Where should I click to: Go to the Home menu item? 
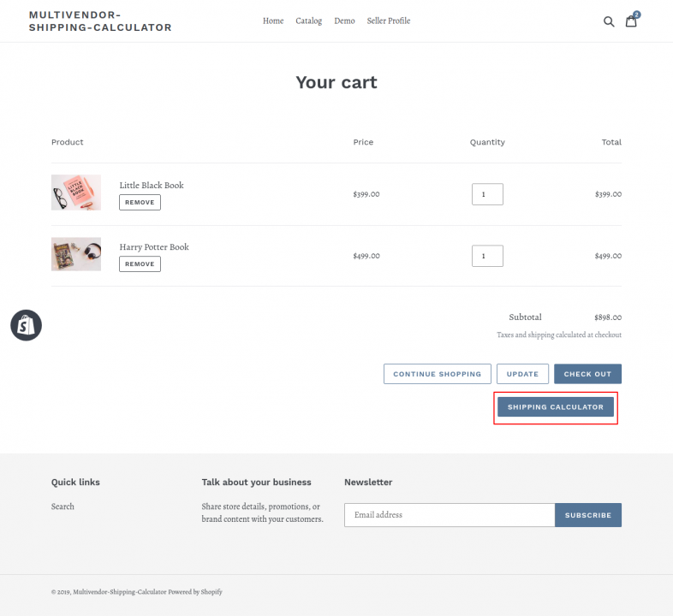(x=273, y=21)
